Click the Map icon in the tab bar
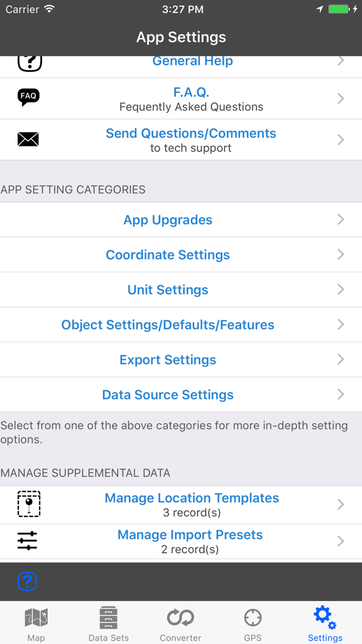Screen dimensions: 362x644 tap(36, 618)
